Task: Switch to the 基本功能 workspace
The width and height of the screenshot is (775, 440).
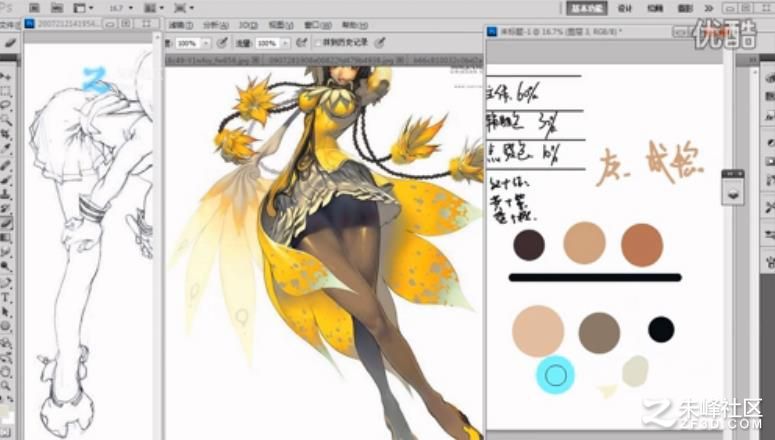Action: pyautogui.click(x=587, y=8)
